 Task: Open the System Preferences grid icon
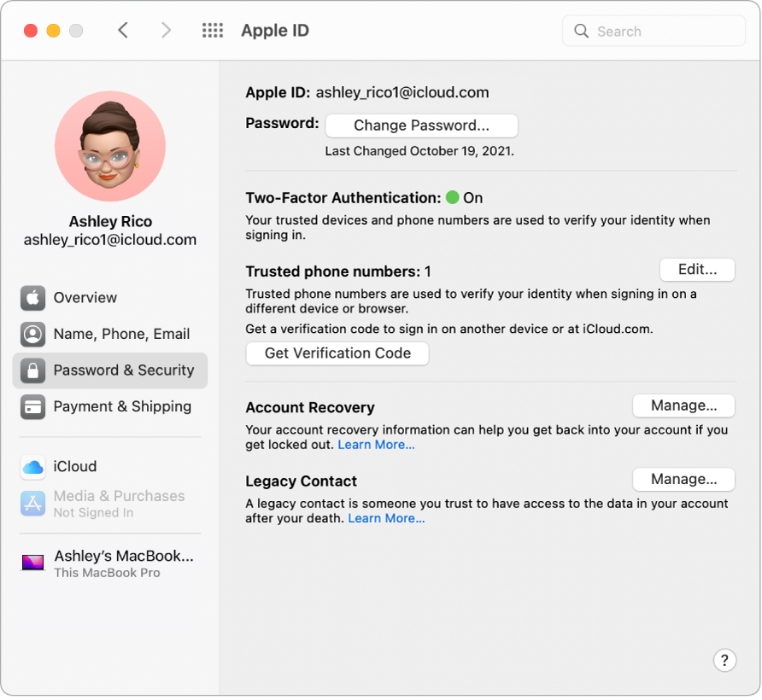click(212, 30)
